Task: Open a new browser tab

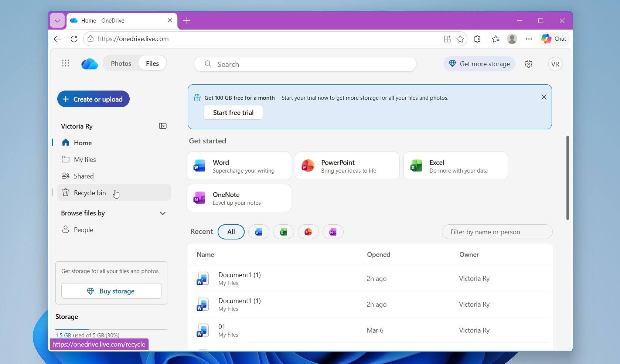Action: click(x=187, y=21)
